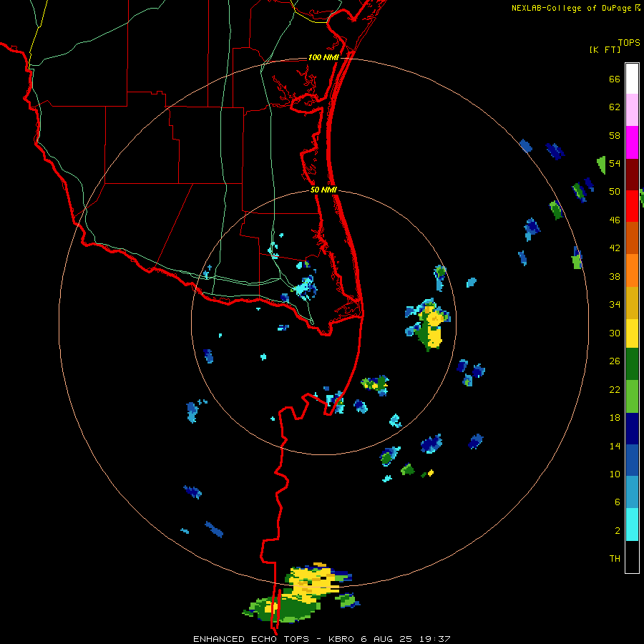Click the 66 legend value
The height and width of the screenshot is (644, 644).
[x=615, y=79]
